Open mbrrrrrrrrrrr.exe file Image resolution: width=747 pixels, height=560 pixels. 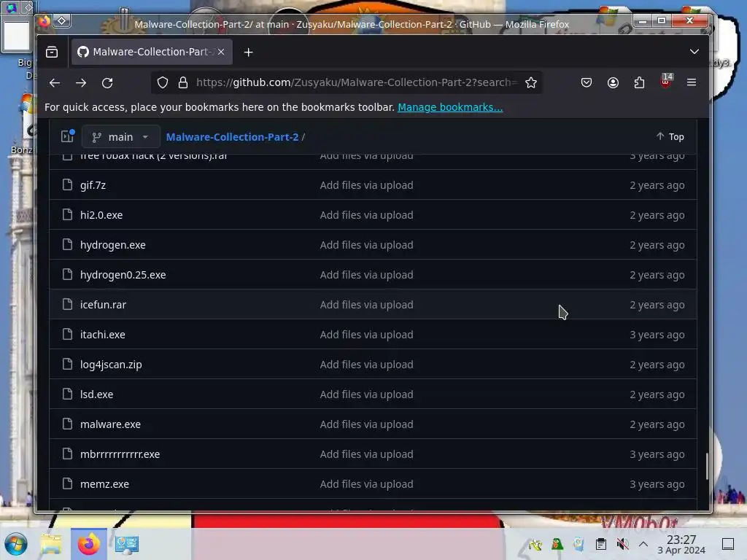point(120,454)
